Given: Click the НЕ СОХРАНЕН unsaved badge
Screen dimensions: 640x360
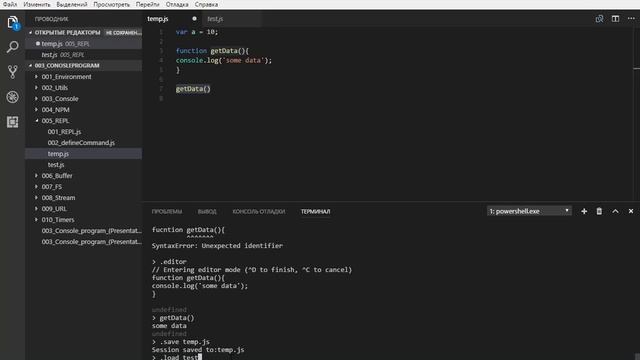Looking at the screenshot, I should coord(123,33).
